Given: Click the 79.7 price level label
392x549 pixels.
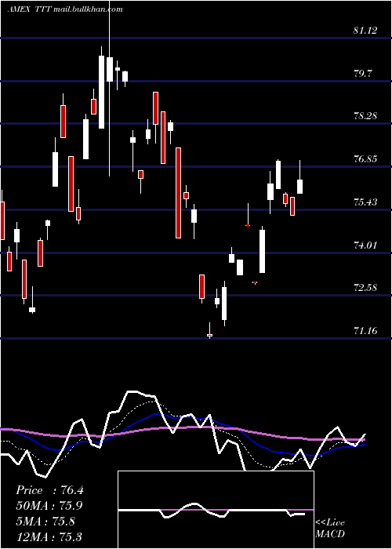Looking at the screenshot, I should (363, 74).
